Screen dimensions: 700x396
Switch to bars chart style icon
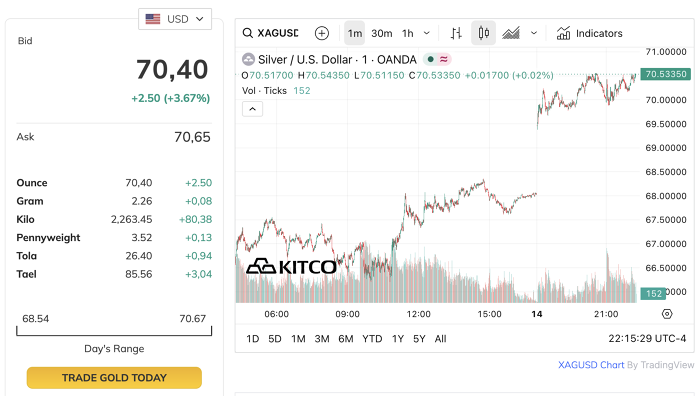pos(456,33)
